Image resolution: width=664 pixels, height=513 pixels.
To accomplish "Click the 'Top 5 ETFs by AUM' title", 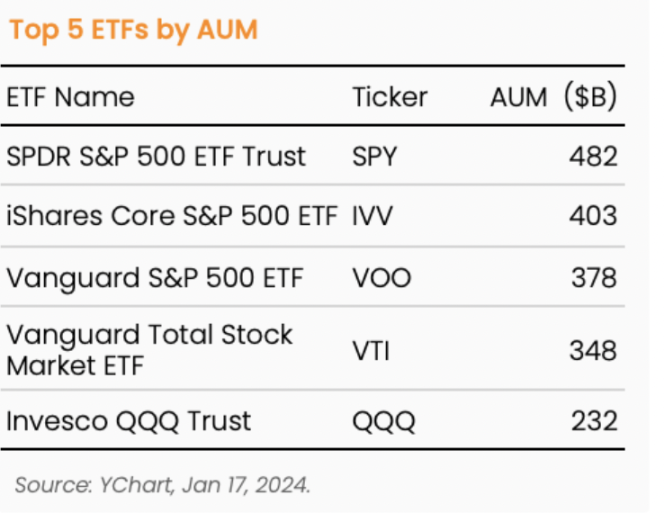I will [x=133, y=31].
